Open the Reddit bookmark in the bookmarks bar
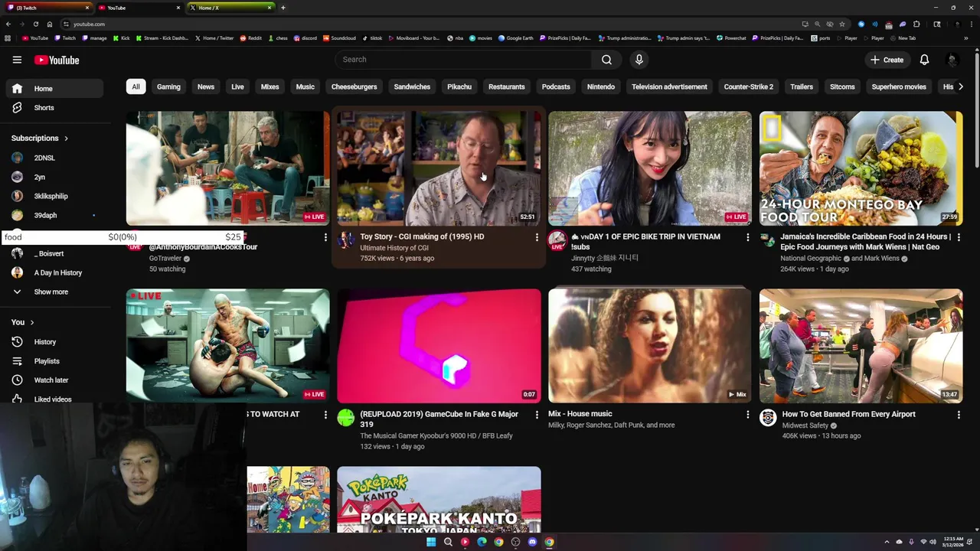Viewport: 980px width, 551px height. pos(251,38)
